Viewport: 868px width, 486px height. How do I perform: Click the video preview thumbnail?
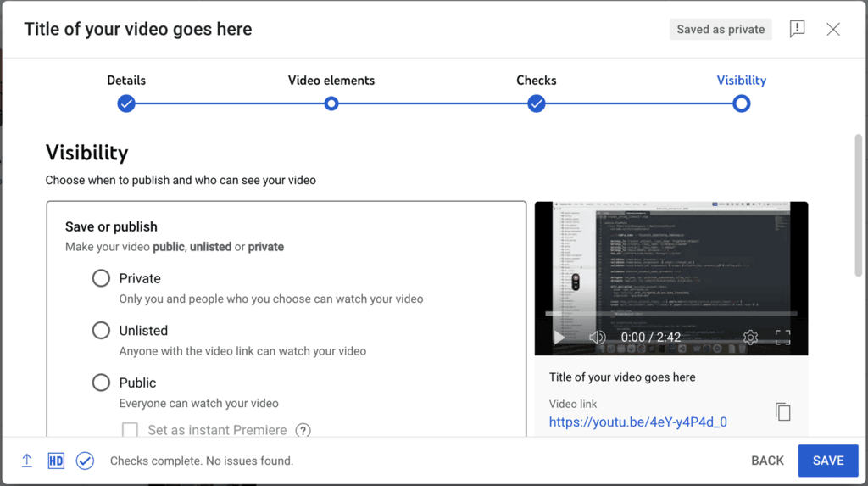pos(671,278)
